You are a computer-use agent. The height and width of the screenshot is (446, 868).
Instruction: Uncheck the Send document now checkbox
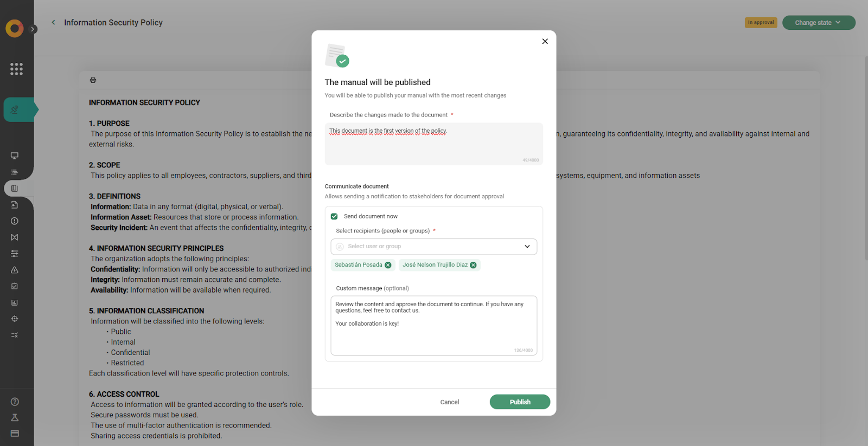pos(334,216)
